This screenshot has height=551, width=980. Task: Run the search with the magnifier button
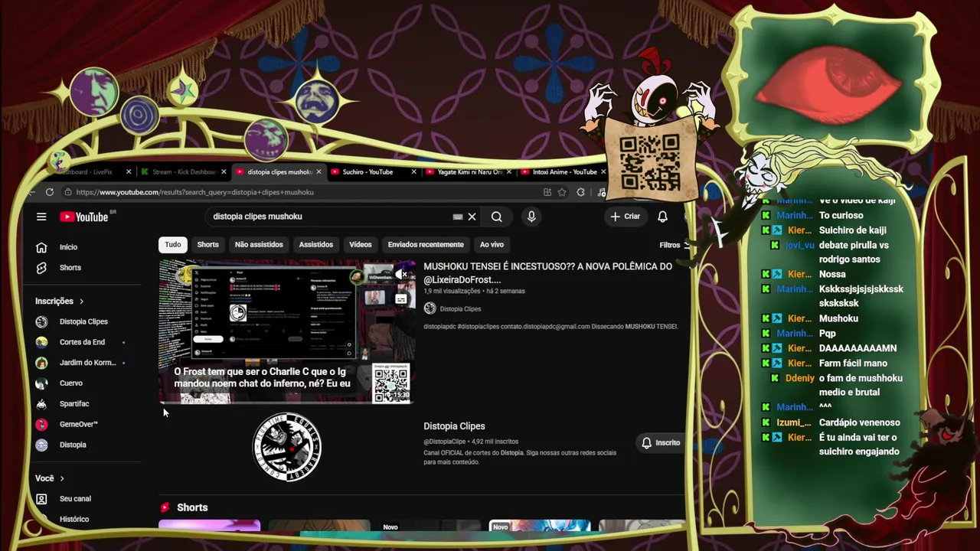[x=497, y=217]
